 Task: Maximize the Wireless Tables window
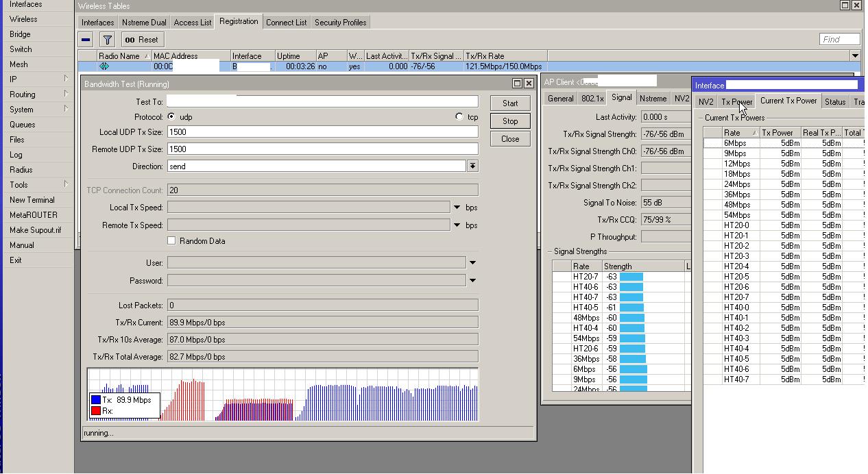845,5
